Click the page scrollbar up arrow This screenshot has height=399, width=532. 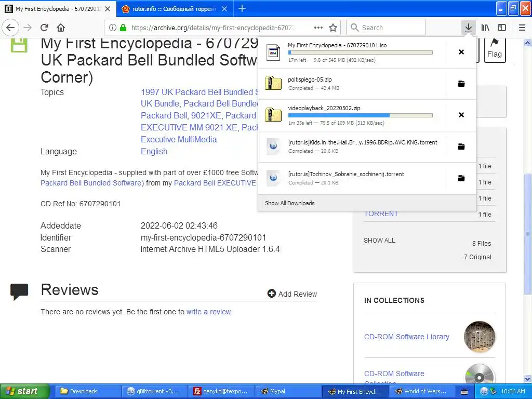pyautogui.click(x=527, y=43)
